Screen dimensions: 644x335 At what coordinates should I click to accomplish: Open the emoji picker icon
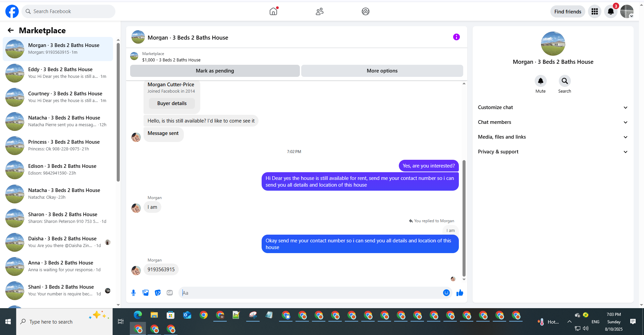446,293
